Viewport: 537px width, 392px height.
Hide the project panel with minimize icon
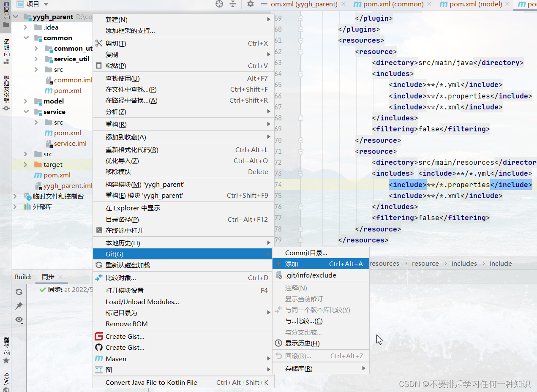tap(264, 4)
